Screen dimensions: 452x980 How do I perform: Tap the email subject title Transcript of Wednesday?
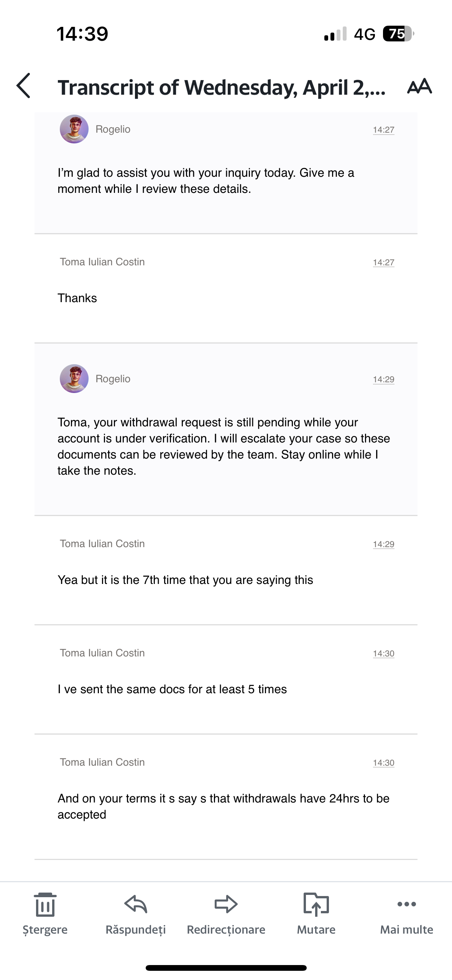tap(222, 87)
